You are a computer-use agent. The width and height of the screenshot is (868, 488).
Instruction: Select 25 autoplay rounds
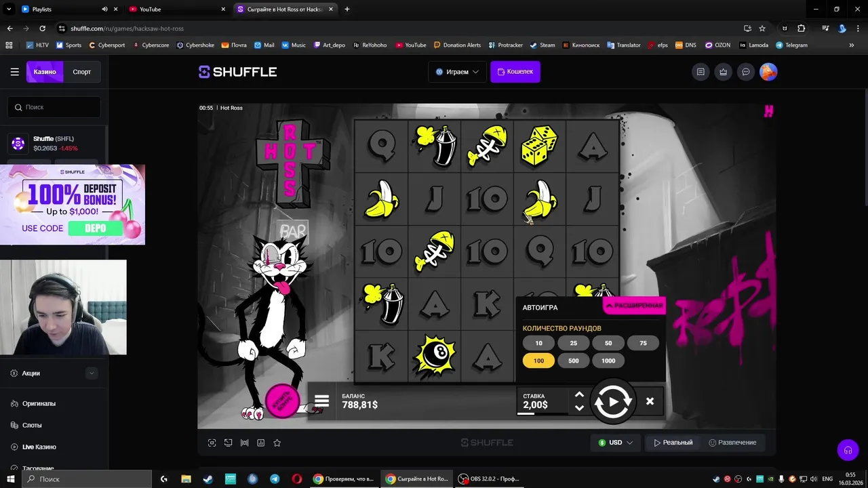click(573, 343)
